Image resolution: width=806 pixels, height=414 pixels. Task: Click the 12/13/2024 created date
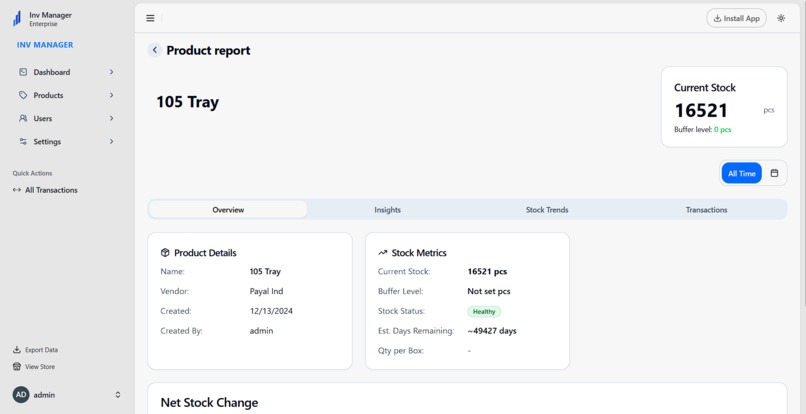[x=271, y=311]
